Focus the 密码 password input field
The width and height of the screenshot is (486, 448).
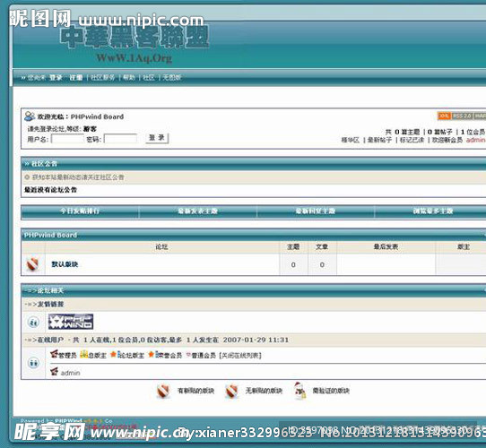click(120, 139)
